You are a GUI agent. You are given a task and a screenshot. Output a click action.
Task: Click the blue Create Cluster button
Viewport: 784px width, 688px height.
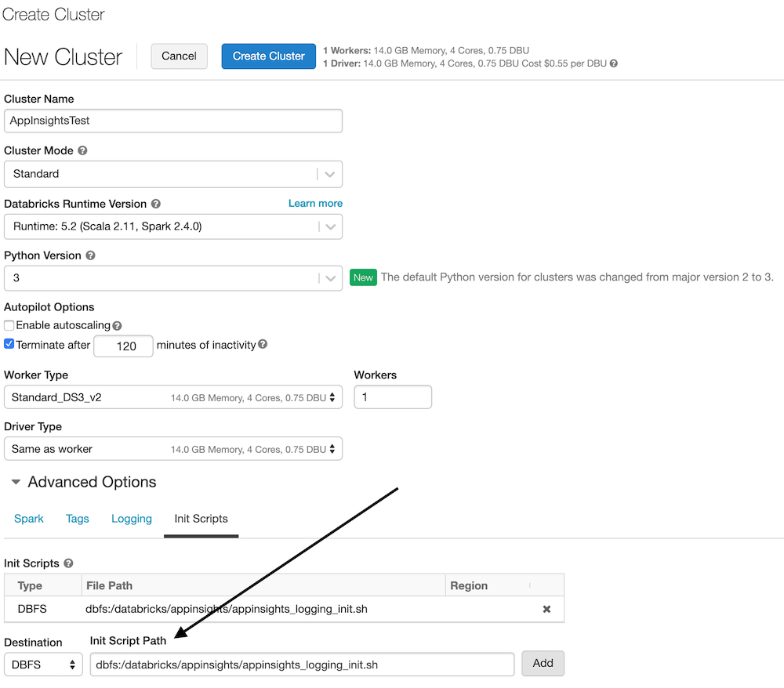click(x=268, y=56)
